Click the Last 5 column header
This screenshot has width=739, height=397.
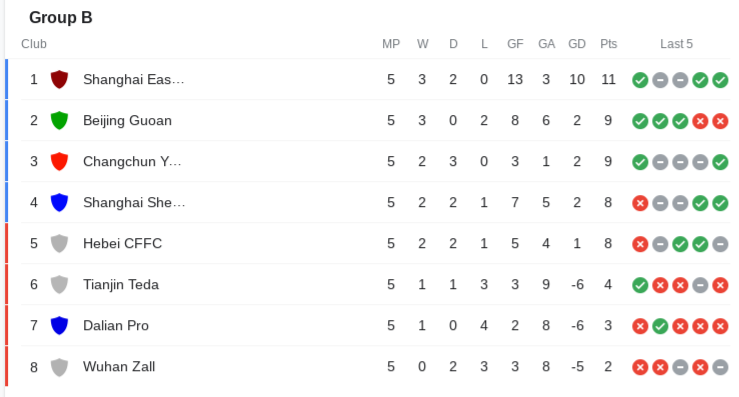pyautogui.click(x=676, y=44)
